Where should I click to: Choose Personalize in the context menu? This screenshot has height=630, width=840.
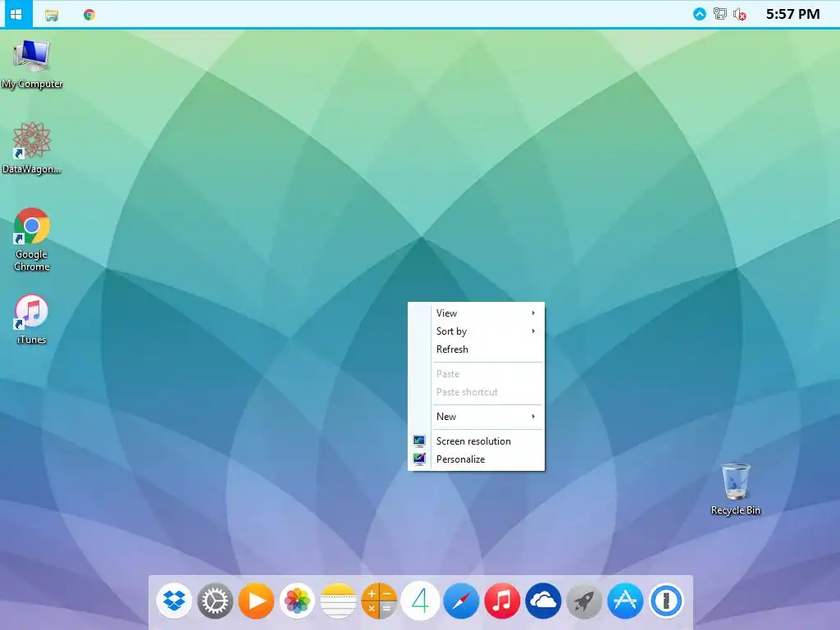click(477, 459)
